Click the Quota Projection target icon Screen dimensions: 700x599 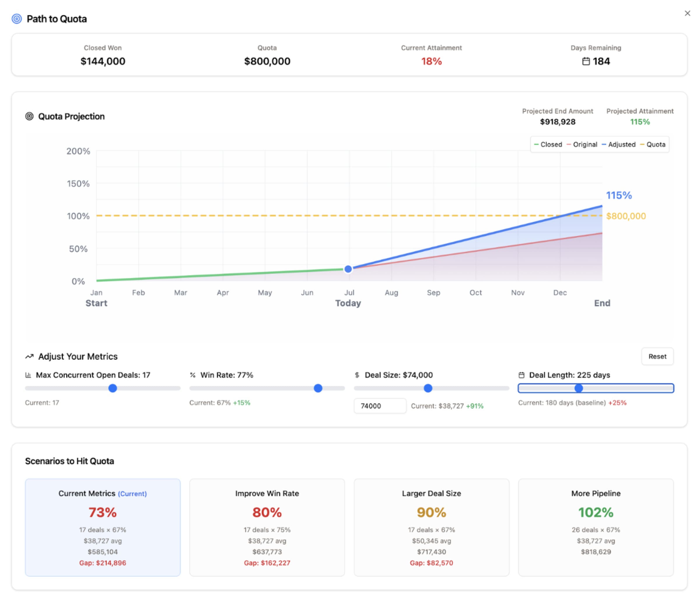point(29,116)
